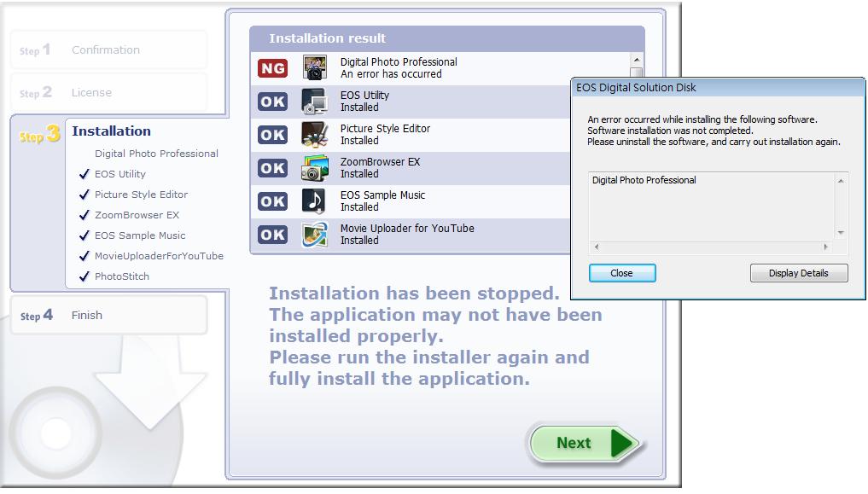Click the checkmark next to ZoomBrowser EX
Viewport: 868px width, 494px height.
84,215
